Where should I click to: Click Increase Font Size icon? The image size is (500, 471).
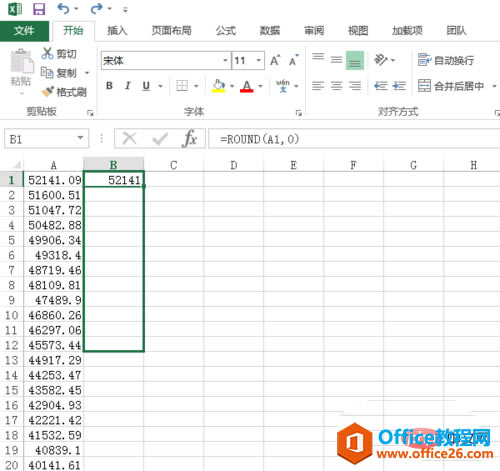click(x=275, y=60)
